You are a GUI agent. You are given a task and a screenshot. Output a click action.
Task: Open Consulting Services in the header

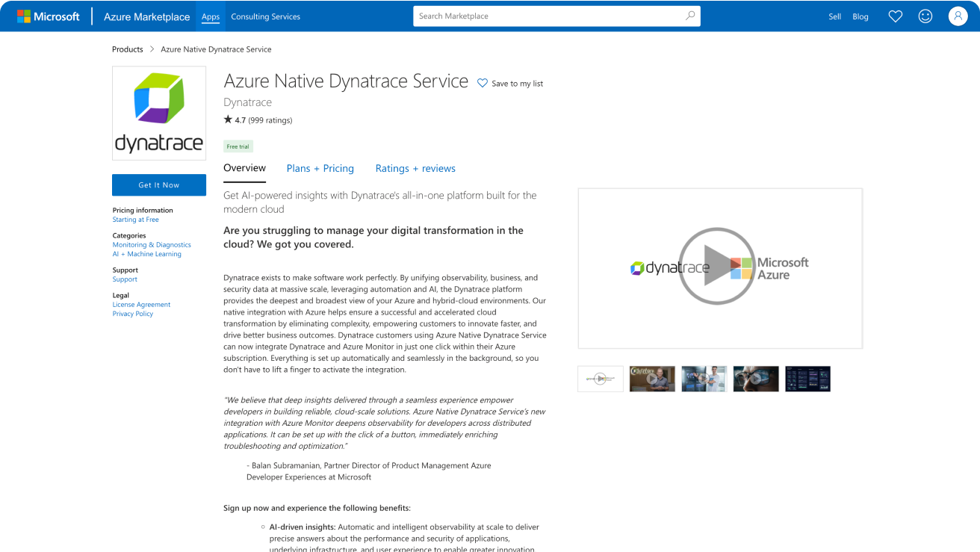point(266,16)
